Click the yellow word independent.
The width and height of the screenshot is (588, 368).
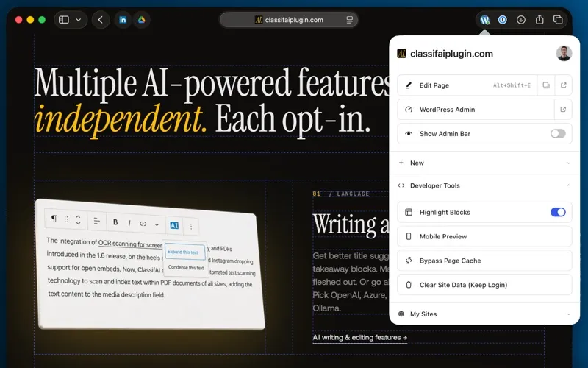121,119
